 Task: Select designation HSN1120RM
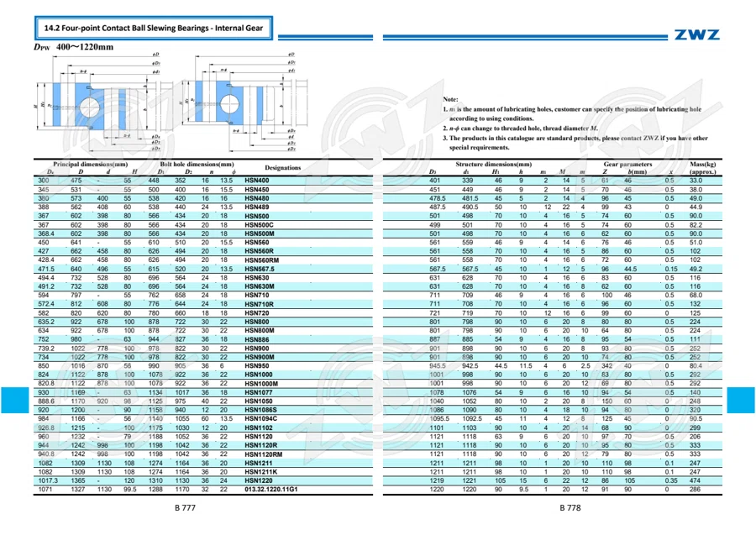[263, 454]
